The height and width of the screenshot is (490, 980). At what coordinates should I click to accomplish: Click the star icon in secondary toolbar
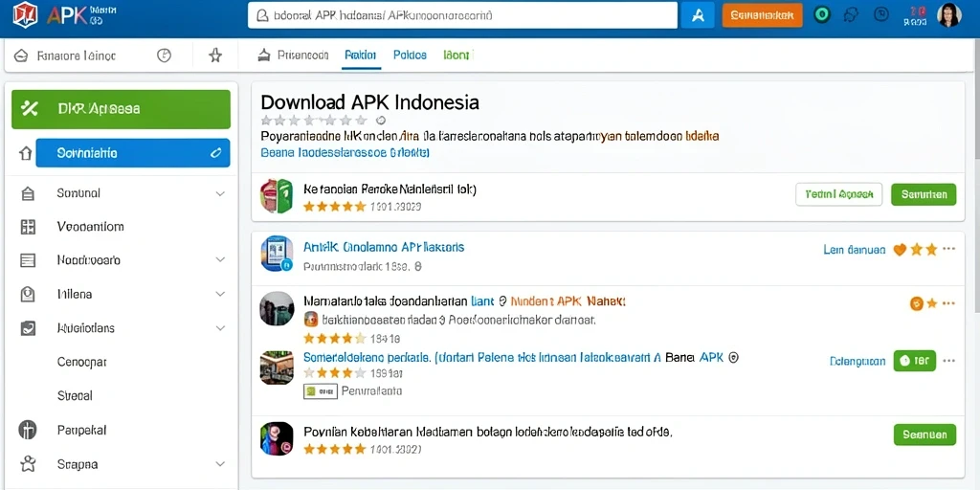click(215, 56)
